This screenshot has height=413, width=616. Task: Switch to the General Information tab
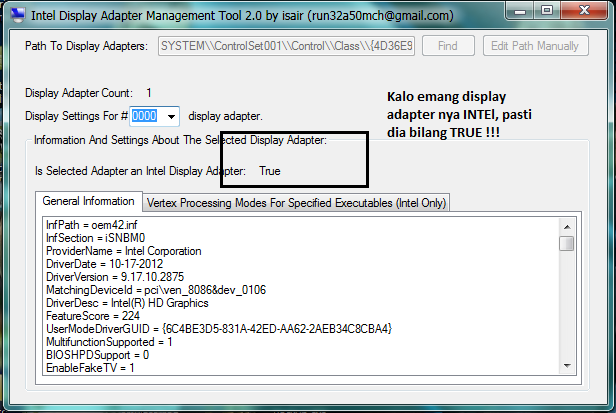tap(88, 201)
